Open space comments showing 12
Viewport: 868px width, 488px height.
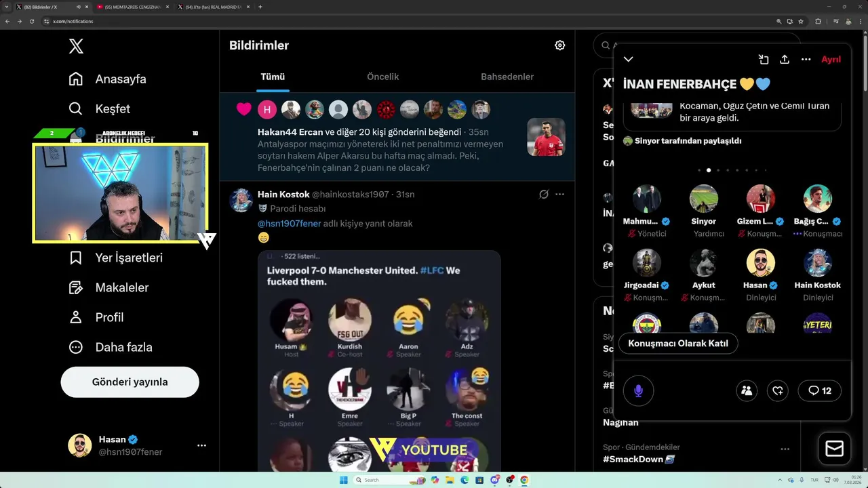coord(820,390)
